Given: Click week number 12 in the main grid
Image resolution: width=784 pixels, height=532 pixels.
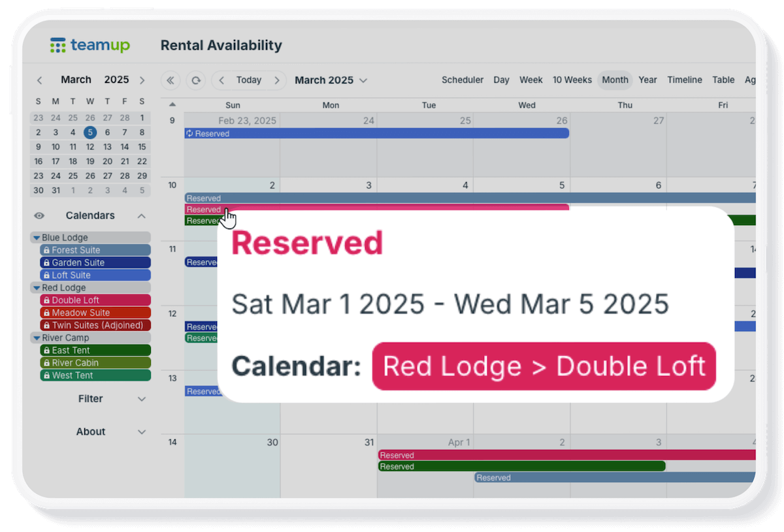Looking at the screenshot, I should [172, 313].
